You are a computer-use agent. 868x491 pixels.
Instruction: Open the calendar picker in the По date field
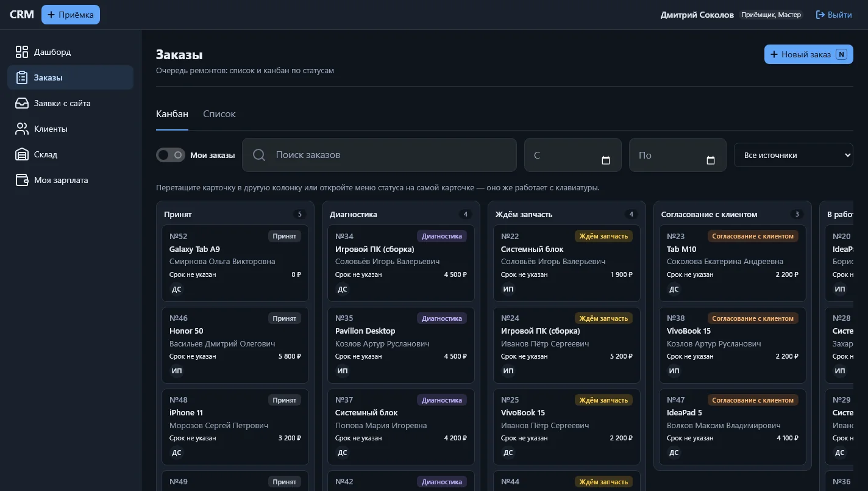tap(711, 160)
